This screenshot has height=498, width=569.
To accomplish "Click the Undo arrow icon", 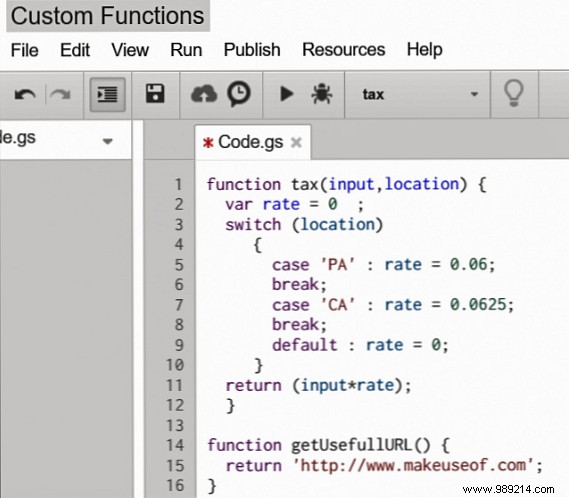I will 25,95.
